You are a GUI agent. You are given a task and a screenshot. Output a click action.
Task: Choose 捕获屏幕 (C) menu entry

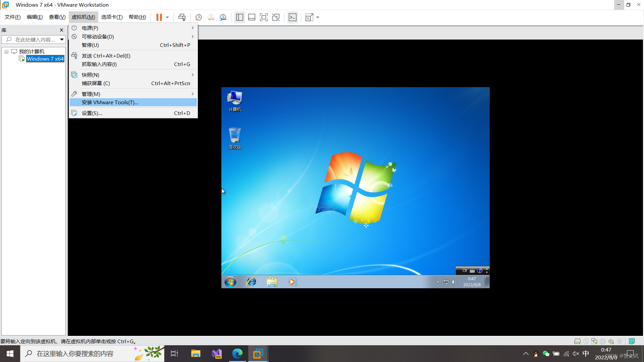tap(133, 83)
